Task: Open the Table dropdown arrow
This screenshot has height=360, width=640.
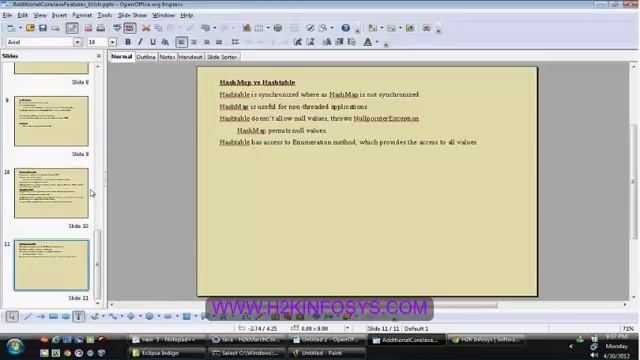Action: (x=268, y=28)
